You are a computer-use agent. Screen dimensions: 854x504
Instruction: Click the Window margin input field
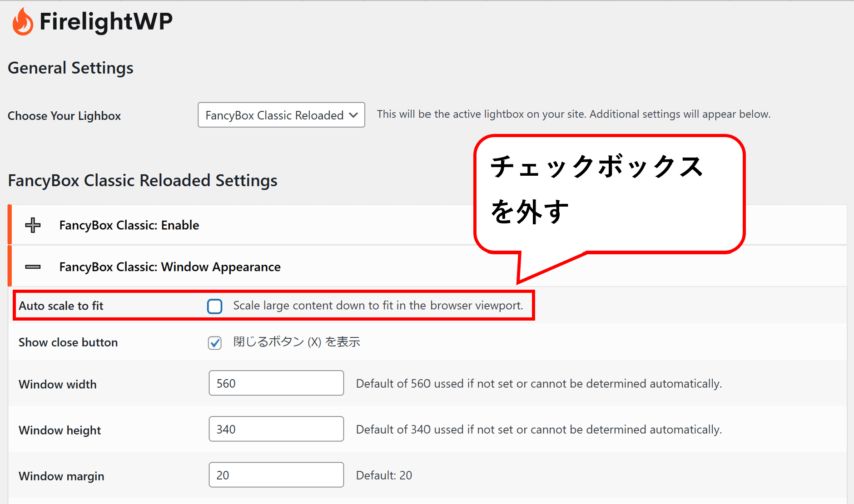coord(276,475)
